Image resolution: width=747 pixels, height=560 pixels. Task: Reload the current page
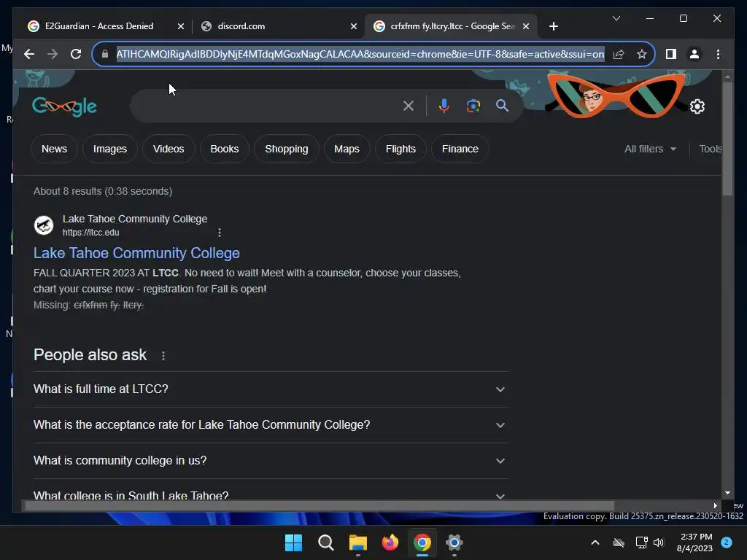76,54
